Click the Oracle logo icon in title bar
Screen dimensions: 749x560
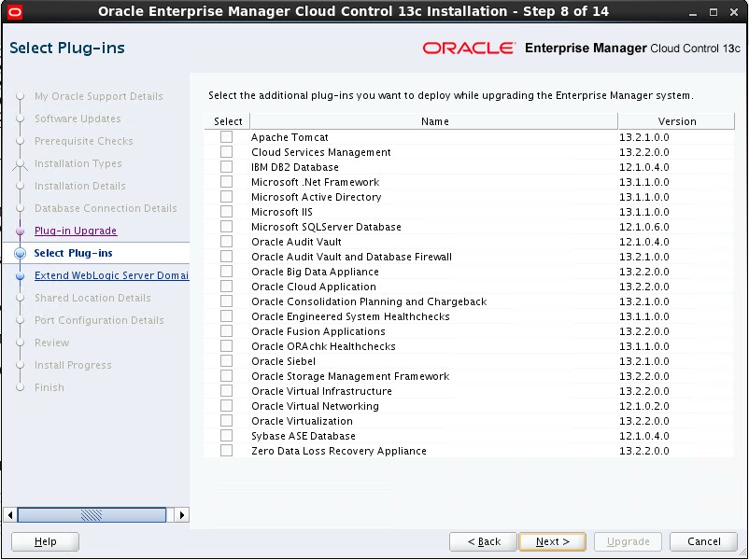15,12
